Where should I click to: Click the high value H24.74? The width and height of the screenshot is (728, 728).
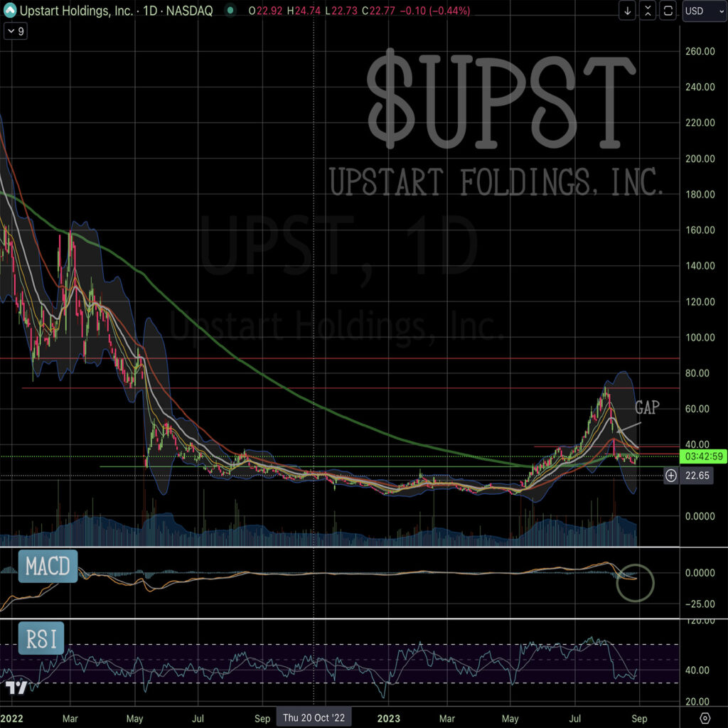(x=304, y=11)
